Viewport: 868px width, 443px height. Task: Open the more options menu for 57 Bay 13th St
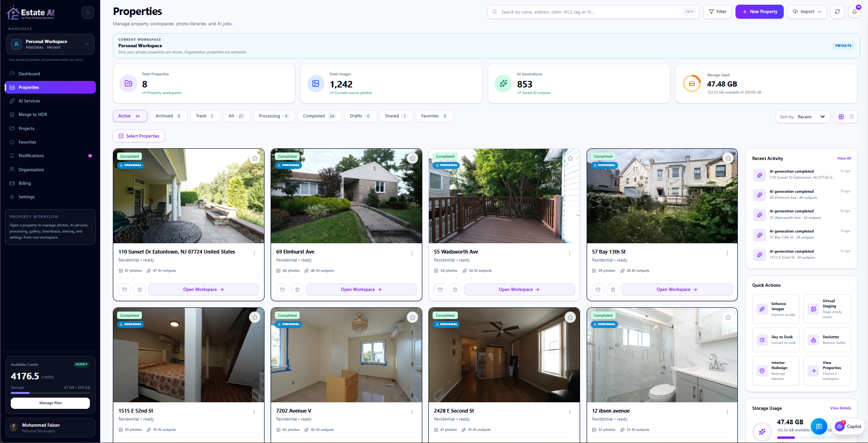coord(728,253)
